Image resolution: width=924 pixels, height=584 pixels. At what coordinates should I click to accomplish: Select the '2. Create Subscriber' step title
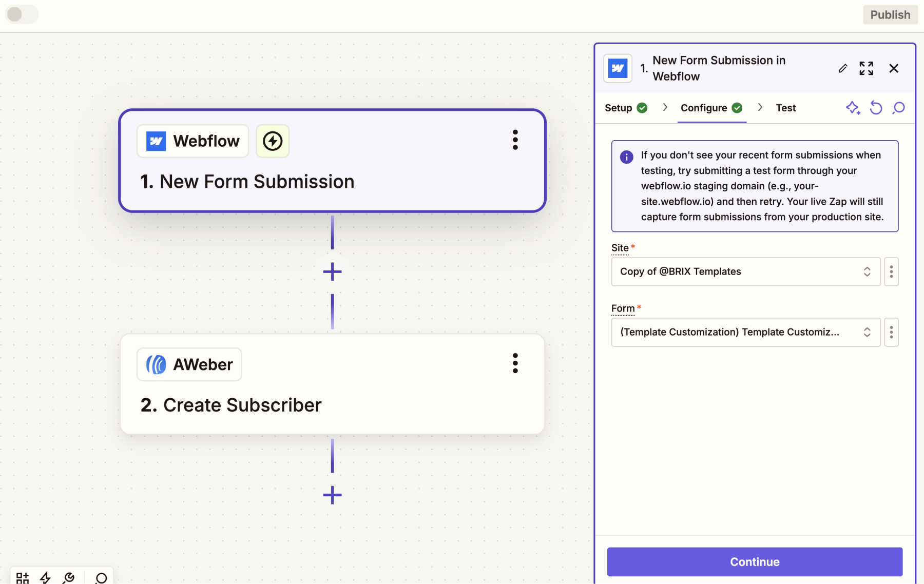[x=231, y=405]
